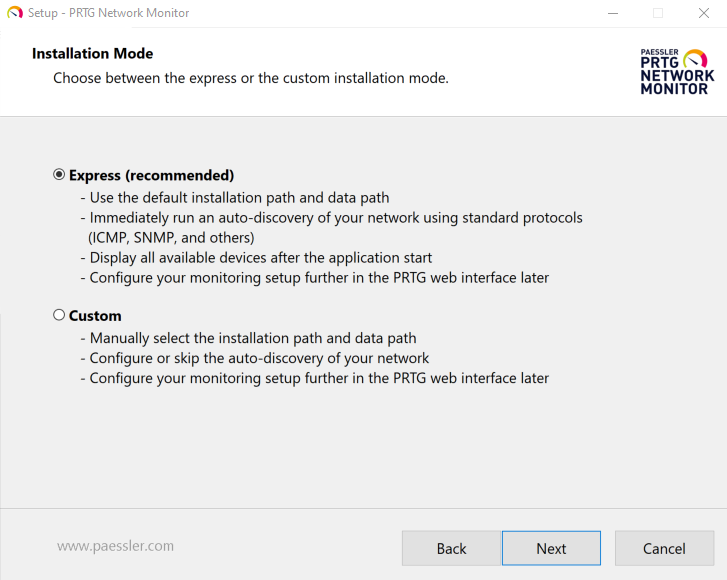Screen dimensions: 727x580
Task: Select the Express (recommended) radio button
Action: coord(59,175)
